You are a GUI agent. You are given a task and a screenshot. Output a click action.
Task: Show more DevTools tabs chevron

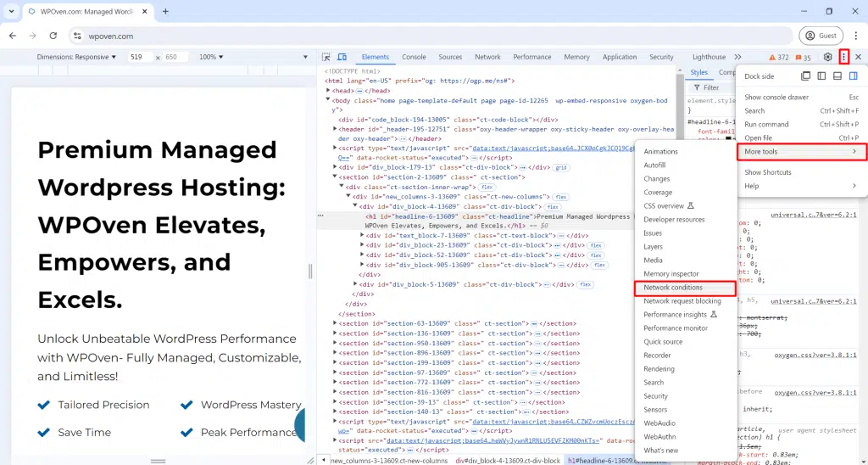[x=737, y=57]
